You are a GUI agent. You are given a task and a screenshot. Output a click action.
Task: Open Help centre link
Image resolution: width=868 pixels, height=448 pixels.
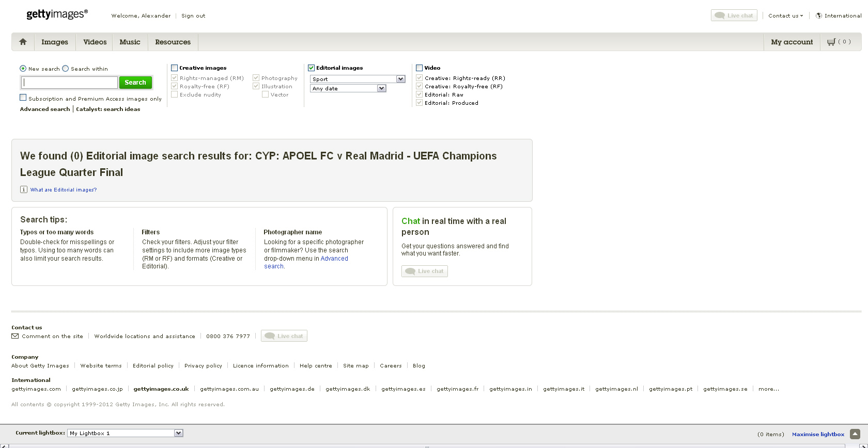click(316, 365)
